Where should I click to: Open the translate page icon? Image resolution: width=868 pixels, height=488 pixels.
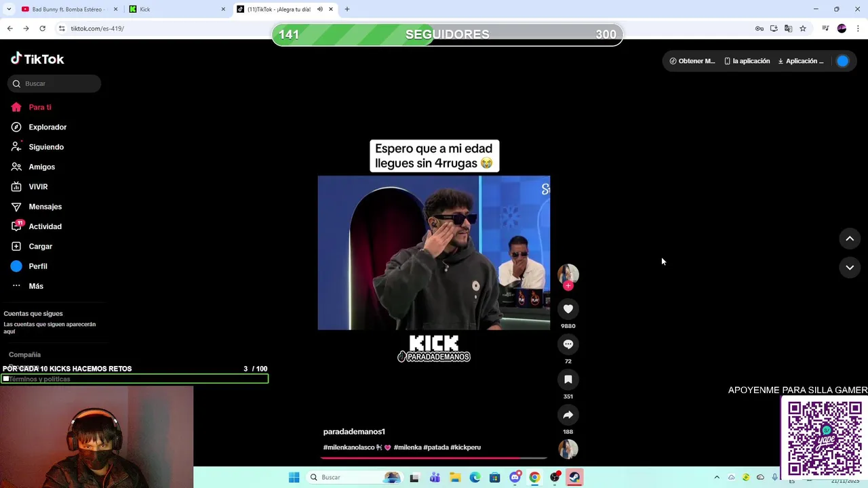click(x=788, y=28)
